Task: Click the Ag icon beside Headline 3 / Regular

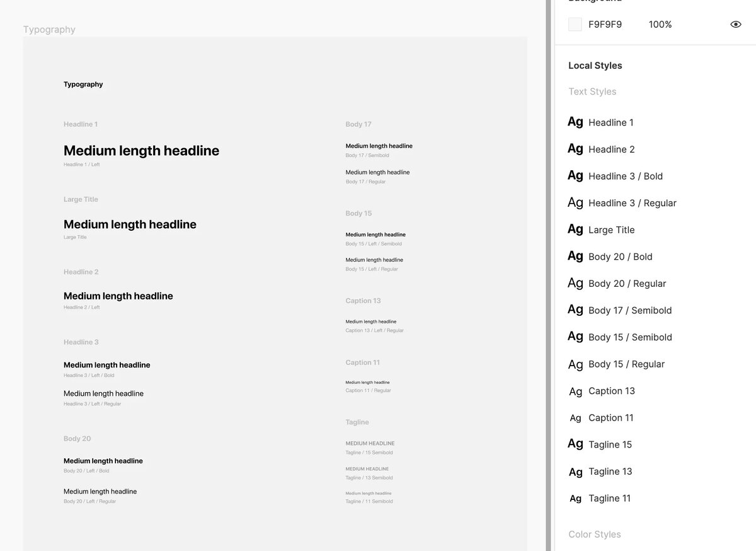Action: [x=575, y=202]
